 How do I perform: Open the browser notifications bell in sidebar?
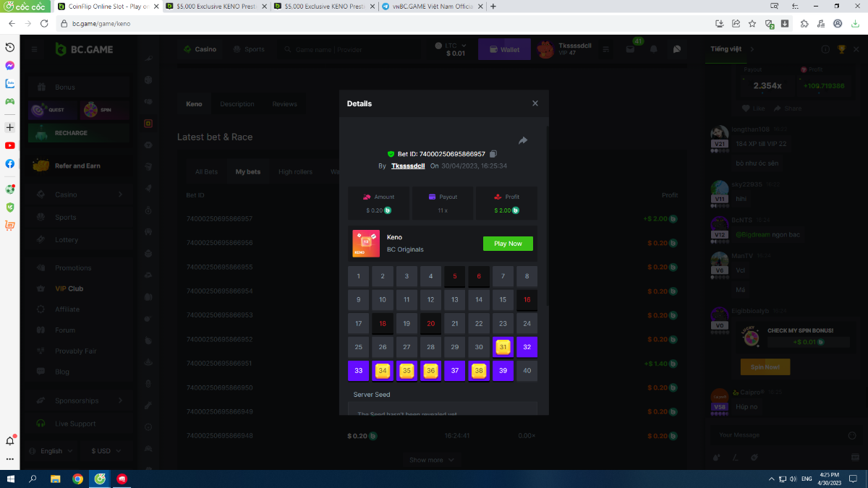coord(10,440)
